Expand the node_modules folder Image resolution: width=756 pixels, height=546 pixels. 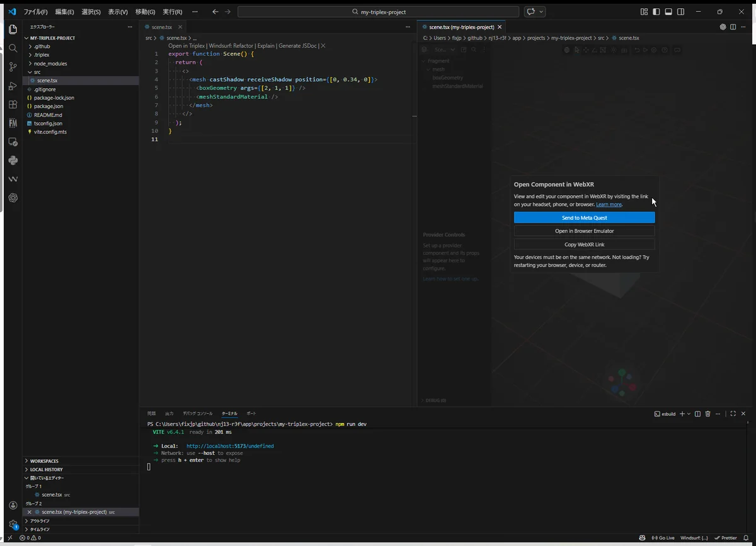(50, 64)
